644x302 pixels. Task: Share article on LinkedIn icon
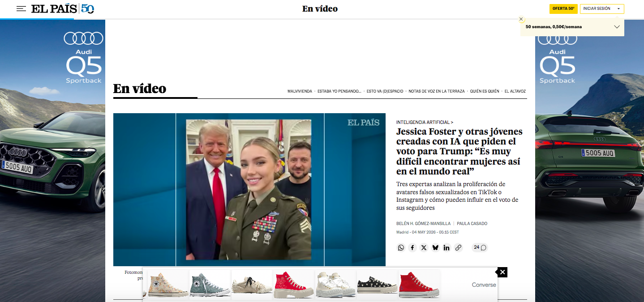tap(447, 247)
